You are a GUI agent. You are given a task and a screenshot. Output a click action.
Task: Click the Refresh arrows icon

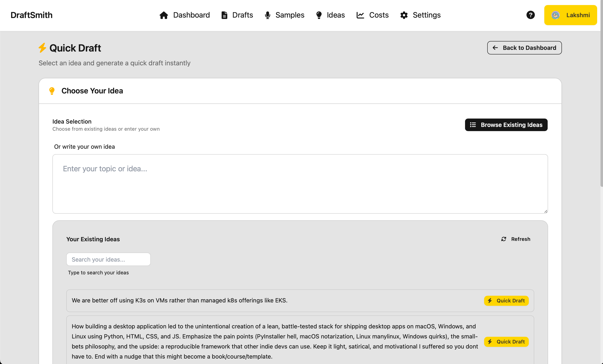pos(504,239)
